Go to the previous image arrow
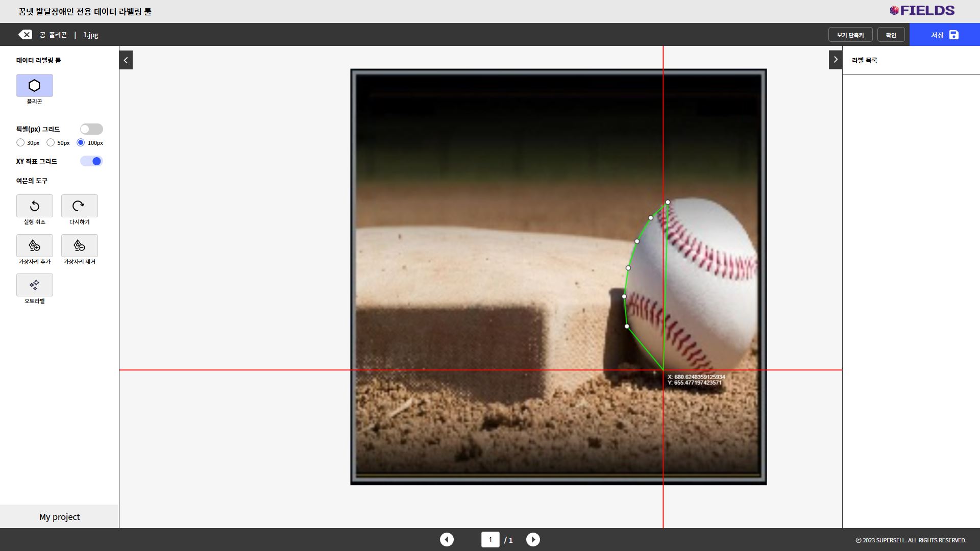This screenshot has width=980, height=551. [447, 539]
